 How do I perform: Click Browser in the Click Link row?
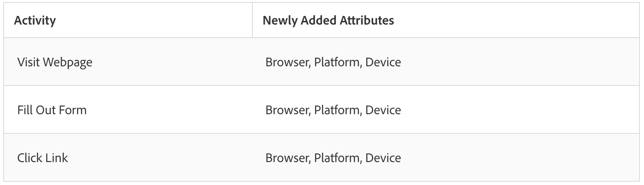(x=287, y=158)
